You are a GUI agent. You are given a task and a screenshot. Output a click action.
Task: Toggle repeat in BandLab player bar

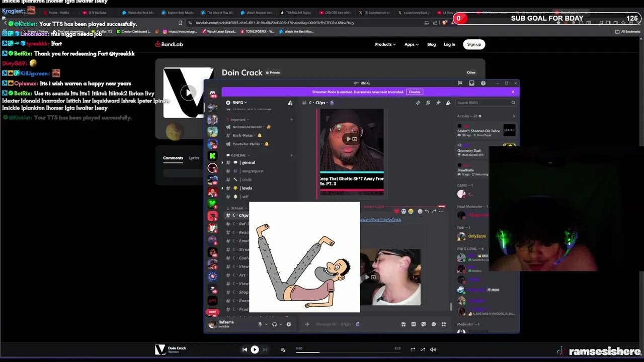click(x=413, y=349)
